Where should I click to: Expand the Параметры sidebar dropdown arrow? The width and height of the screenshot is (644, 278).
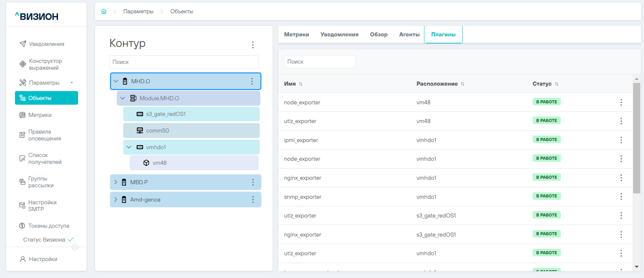(x=72, y=83)
